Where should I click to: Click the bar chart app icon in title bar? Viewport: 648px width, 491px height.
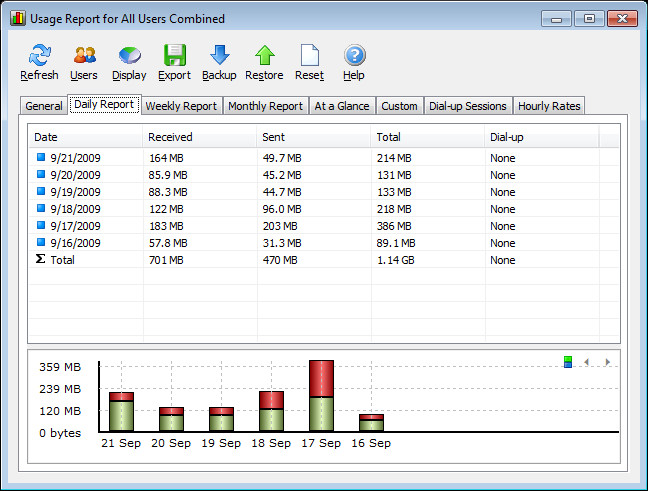tap(18, 19)
